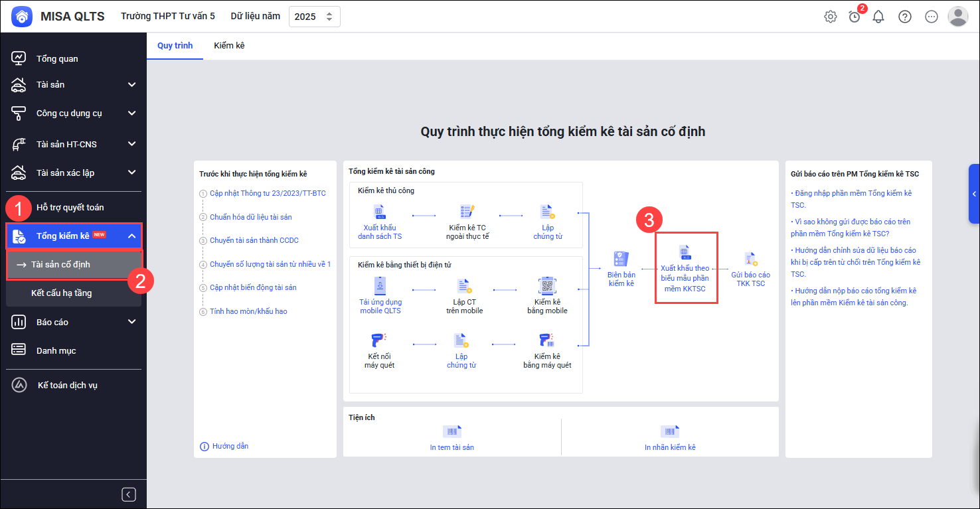Viewport: 980px width, 509px height.
Task: Open the notifications bell icon
Action: point(878,17)
